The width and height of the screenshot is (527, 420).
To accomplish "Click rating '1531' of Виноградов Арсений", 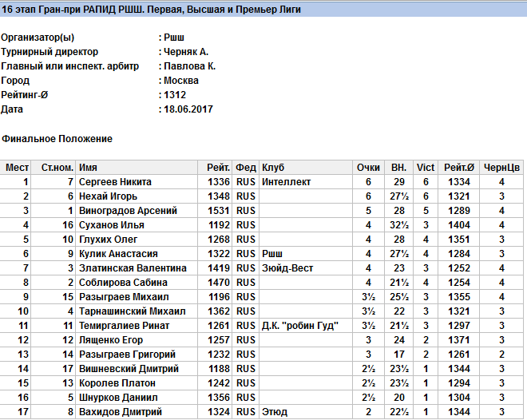I will (x=219, y=211).
